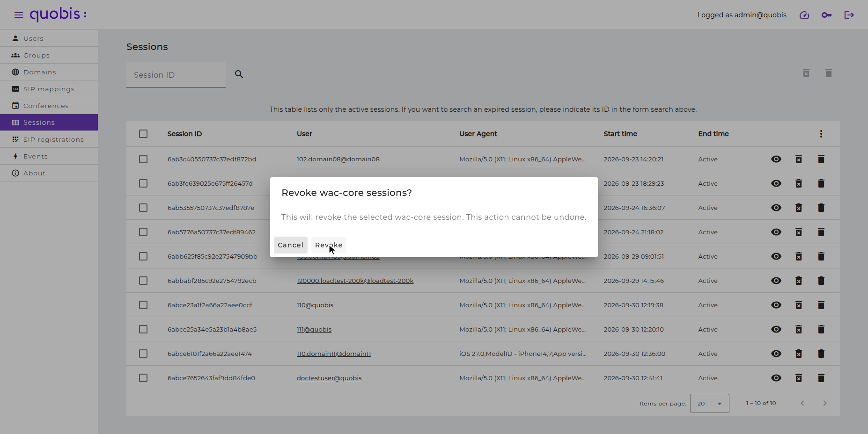The height and width of the screenshot is (434, 868).
Task: Go to Conferences section
Action: [x=49, y=106]
